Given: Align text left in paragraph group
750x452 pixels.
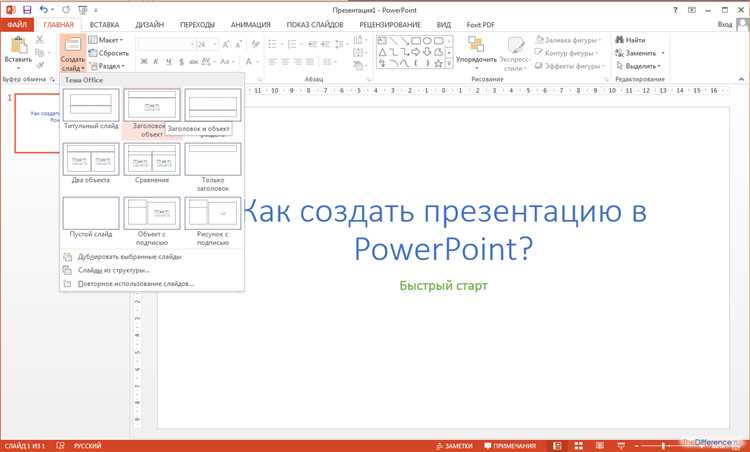Looking at the screenshot, I should click(x=273, y=61).
